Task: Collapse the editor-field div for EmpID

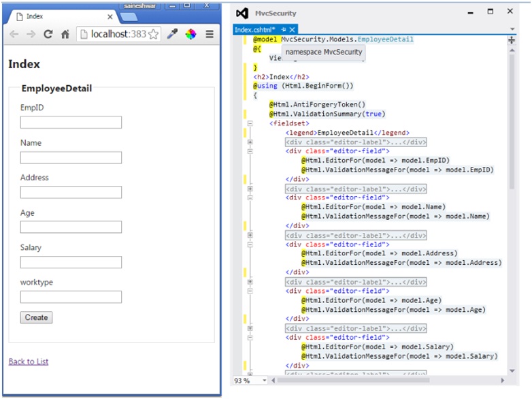Action: pos(250,151)
